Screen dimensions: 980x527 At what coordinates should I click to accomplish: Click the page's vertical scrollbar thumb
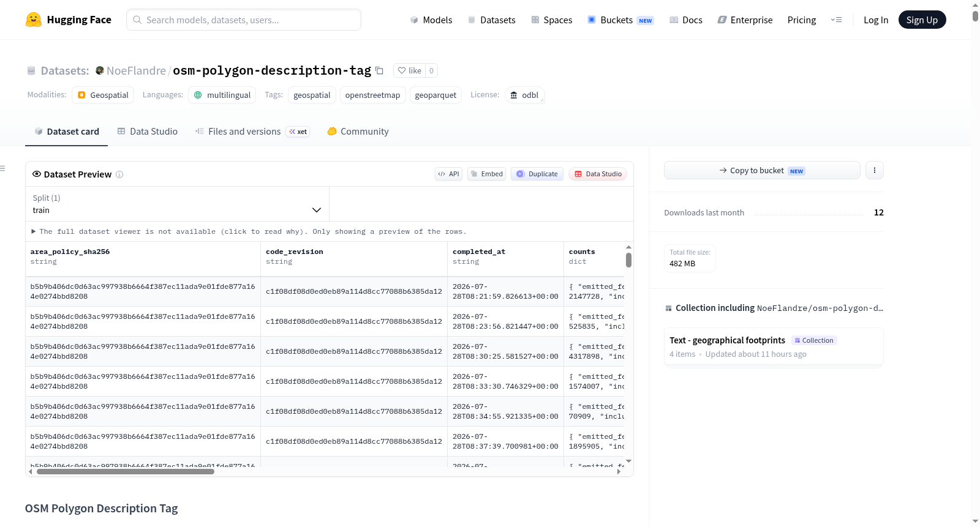(975, 16)
